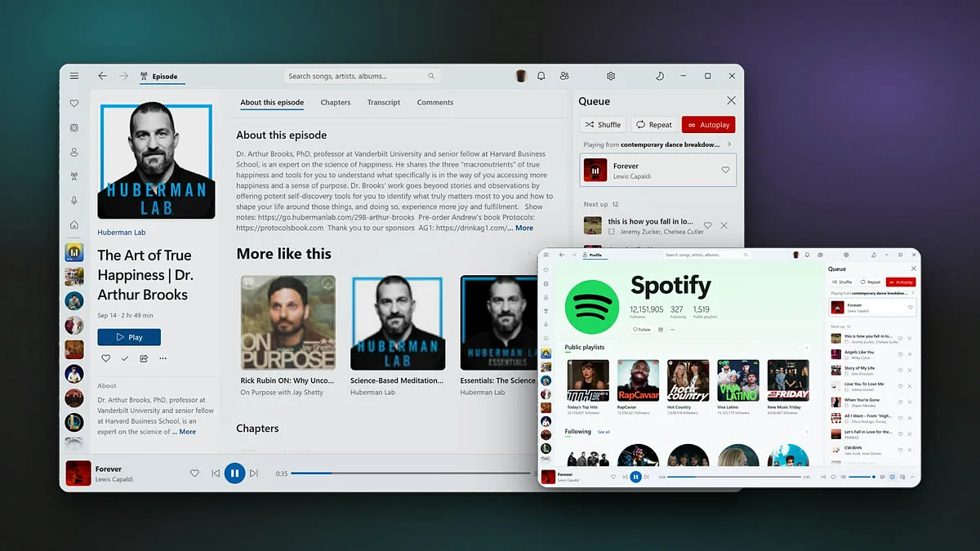
Task: Open settings gear in Episode window
Action: (x=610, y=76)
